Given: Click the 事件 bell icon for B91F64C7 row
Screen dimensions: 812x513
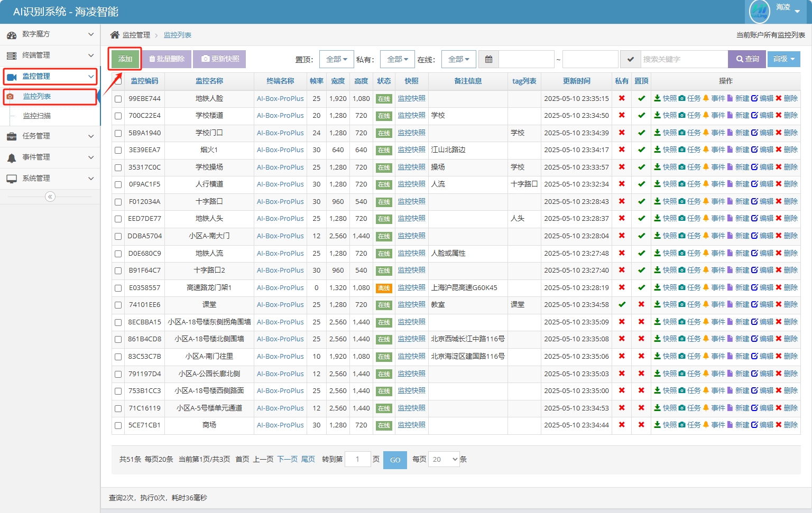Looking at the screenshot, I should tap(706, 270).
